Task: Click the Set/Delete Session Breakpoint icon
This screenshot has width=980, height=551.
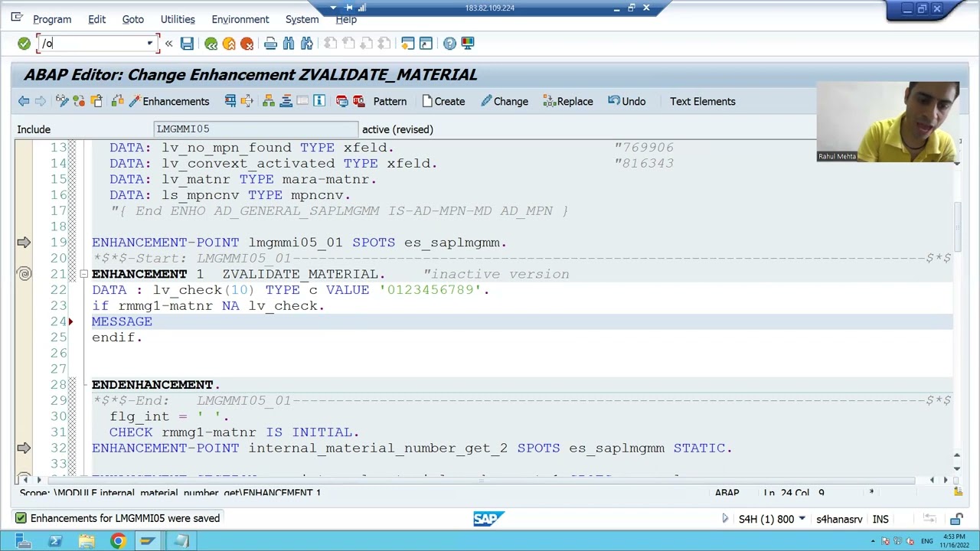Action: tap(341, 101)
